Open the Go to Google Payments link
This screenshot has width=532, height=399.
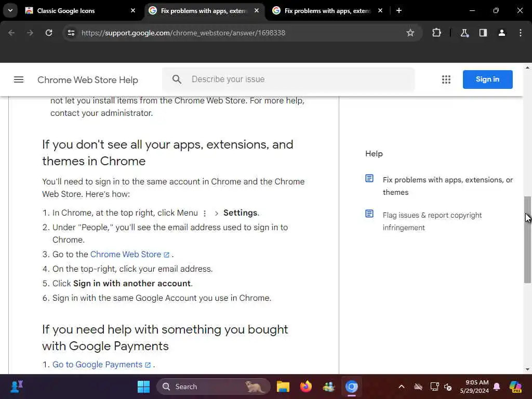[x=101, y=364]
